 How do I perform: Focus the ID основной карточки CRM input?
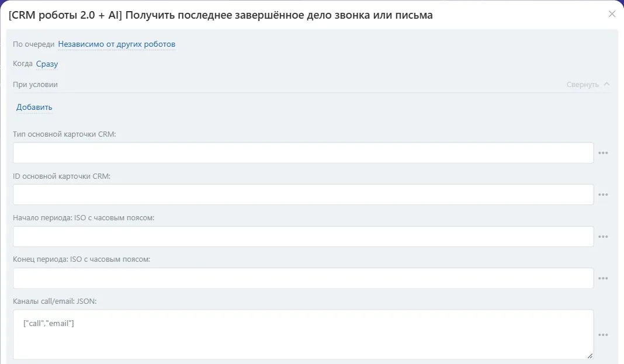(x=303, y=195)
